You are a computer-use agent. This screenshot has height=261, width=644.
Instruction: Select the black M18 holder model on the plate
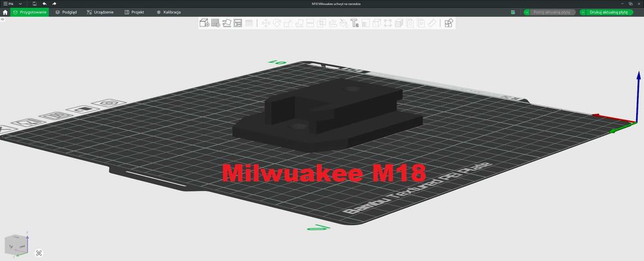coord(328,114)
